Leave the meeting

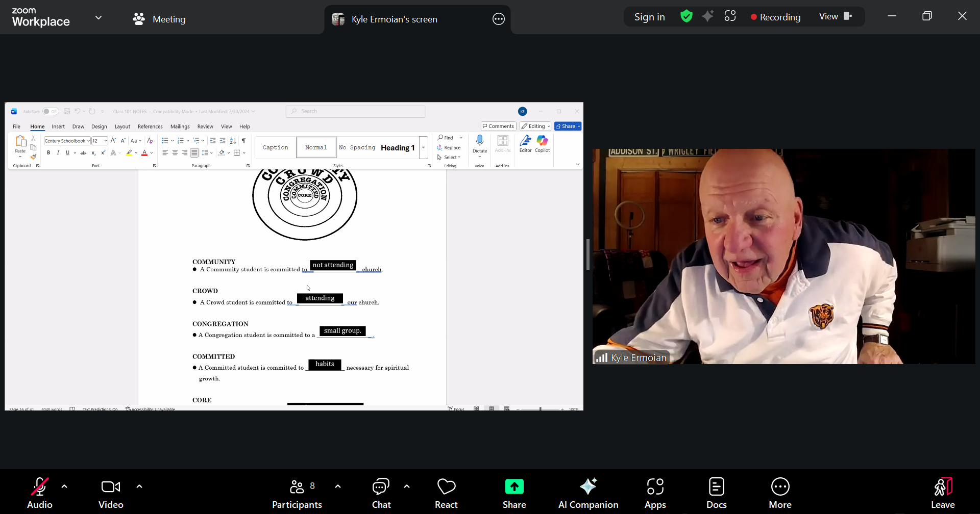pos(942,493)
